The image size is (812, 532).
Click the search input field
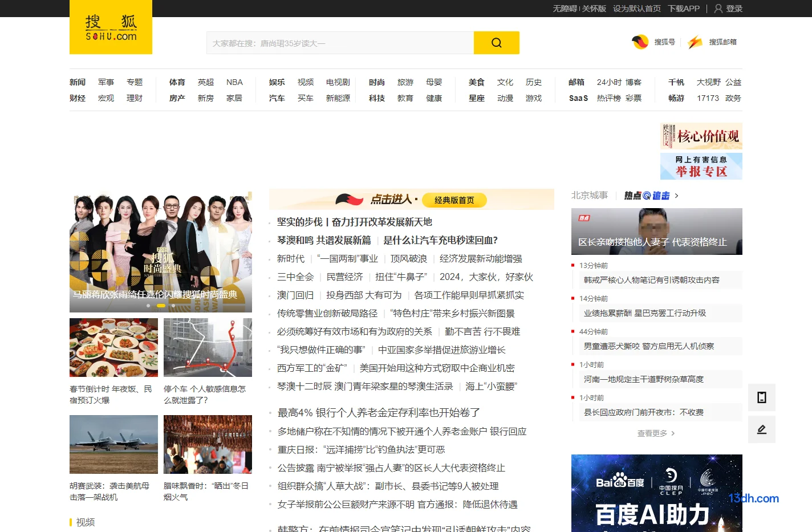point(340,43)
